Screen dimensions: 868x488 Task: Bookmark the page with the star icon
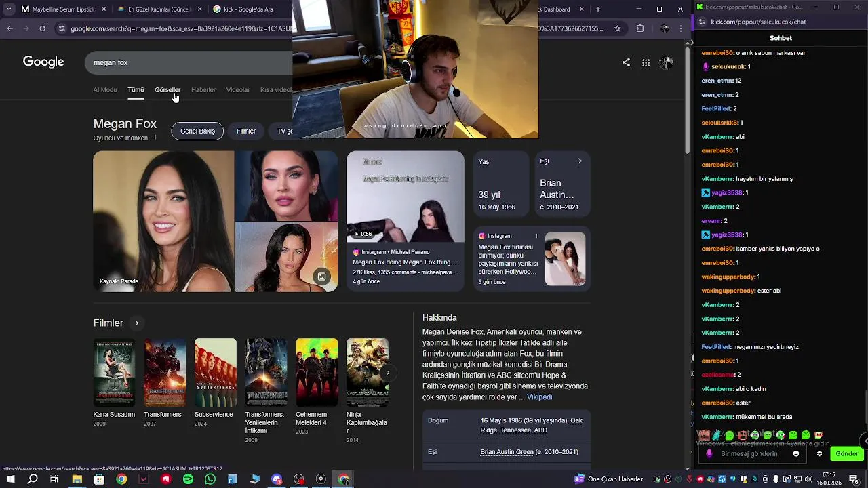point(617,28)
